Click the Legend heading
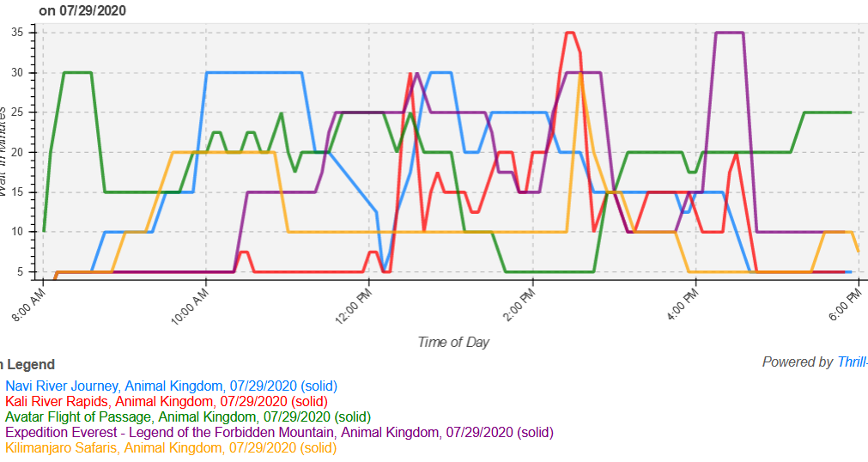This screenshot has height=462, width=868. tap(29, 364)
